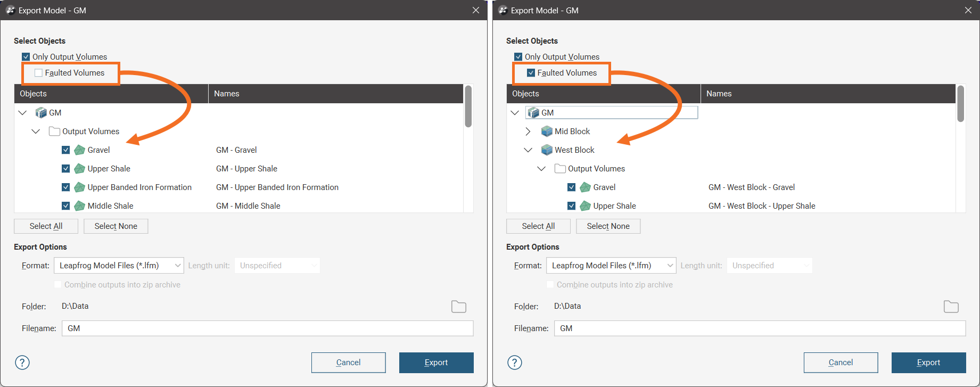Viewport: 980px width, 387px height.
Task: Open the Format dropdown in left dialog
Action: [x=119, y=266]
